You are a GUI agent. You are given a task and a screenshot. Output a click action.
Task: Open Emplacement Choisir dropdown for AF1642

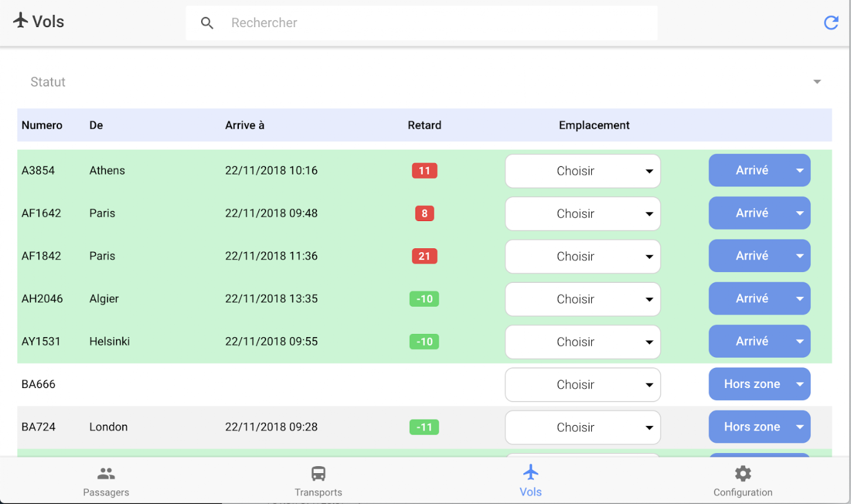(582, 214)
